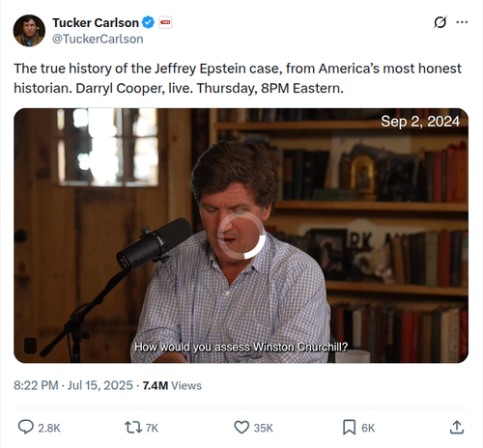
Task: Click the blue verified checkmark badge
Action: click(x=148, y=22)
